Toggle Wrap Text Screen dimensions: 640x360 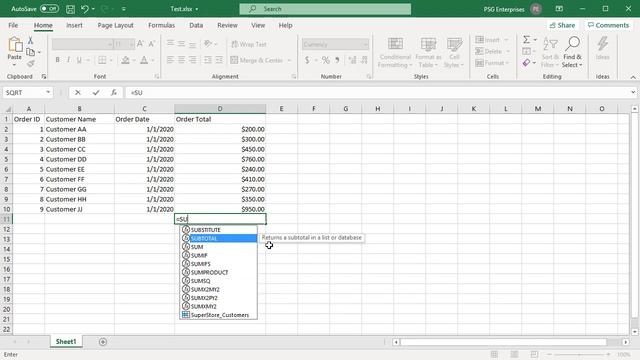(x=249, y=44)
